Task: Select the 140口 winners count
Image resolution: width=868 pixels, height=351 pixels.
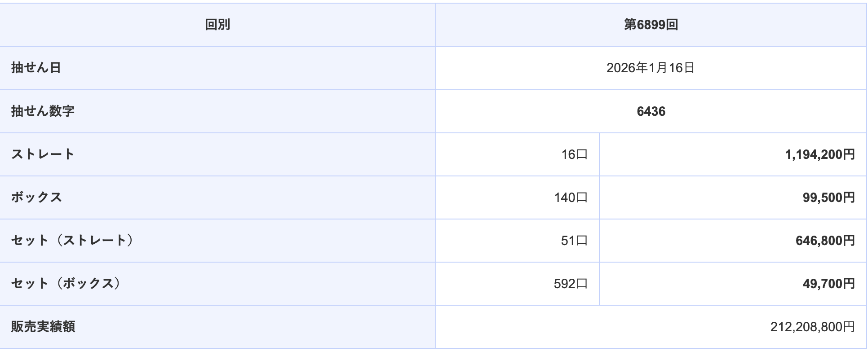Action: click(571, 197)
